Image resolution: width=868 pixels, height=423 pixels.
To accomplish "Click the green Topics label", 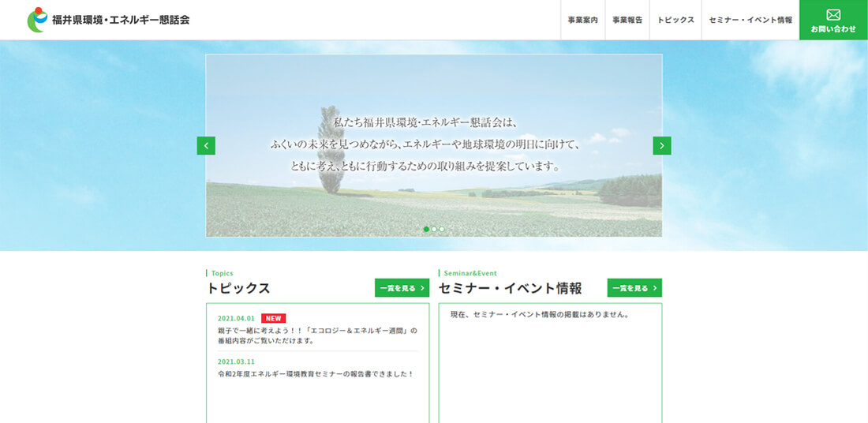I will pyautogui.click(x=222, y=273).
